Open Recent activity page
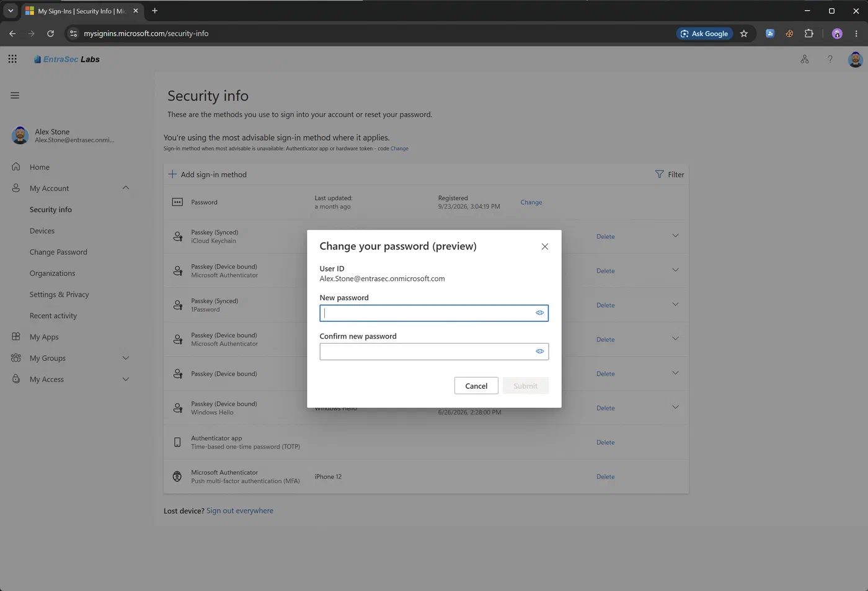Screen dimensions: 868x591 point(53,316)
